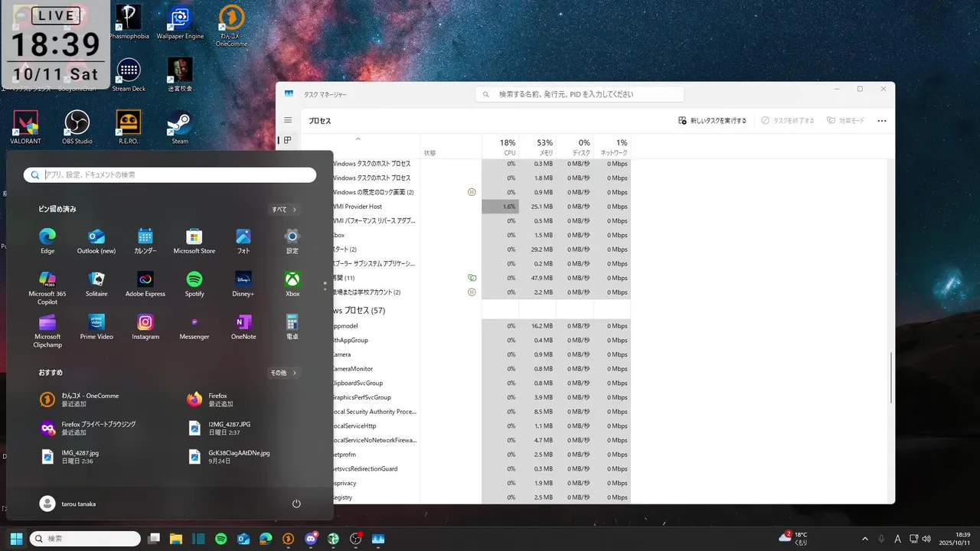This screenshot has width=980, height=551.
Task: Click 新しいタスクを実行する in Task Manager
Action: click(712, 120)
